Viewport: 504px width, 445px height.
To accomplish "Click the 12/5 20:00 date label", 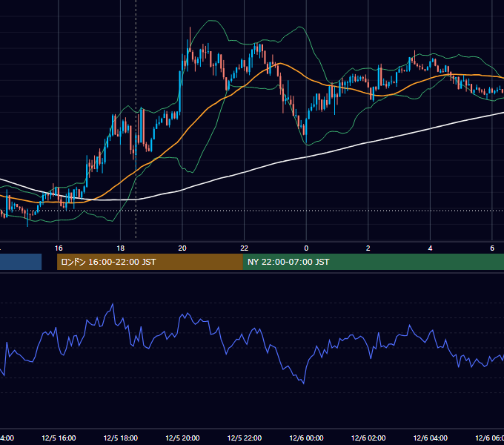I will click(182, 438).
